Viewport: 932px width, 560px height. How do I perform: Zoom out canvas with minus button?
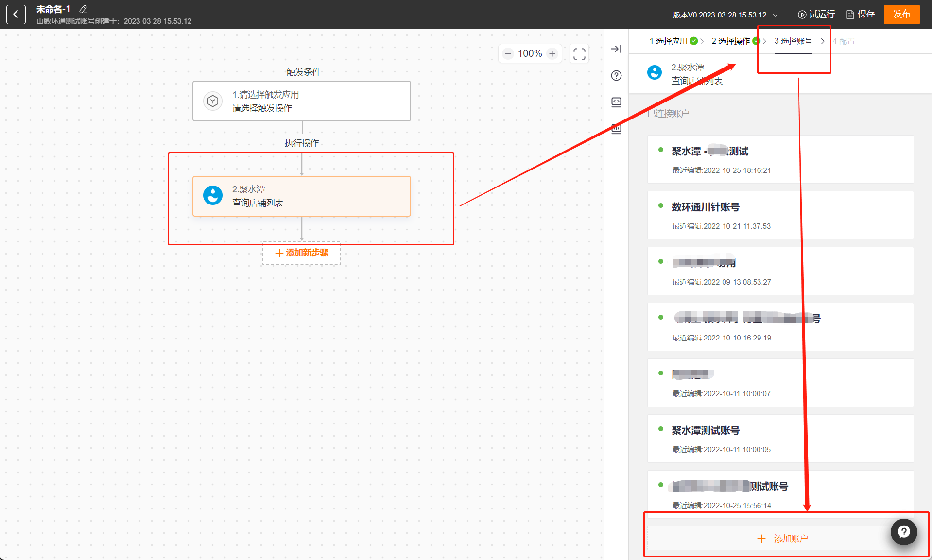click(x=508, y=54)
